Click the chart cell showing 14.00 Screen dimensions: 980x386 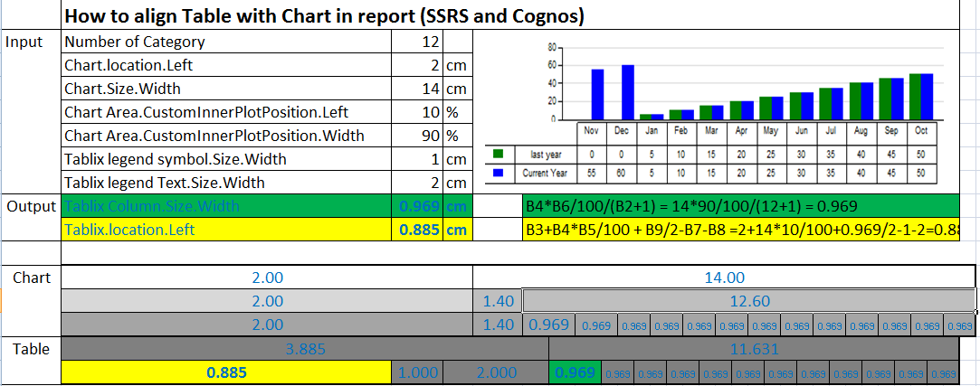[724, 278]
